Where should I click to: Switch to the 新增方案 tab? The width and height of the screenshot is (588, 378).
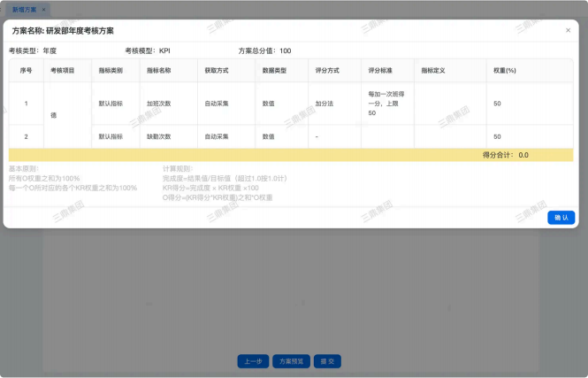click(x=23, y=8)
